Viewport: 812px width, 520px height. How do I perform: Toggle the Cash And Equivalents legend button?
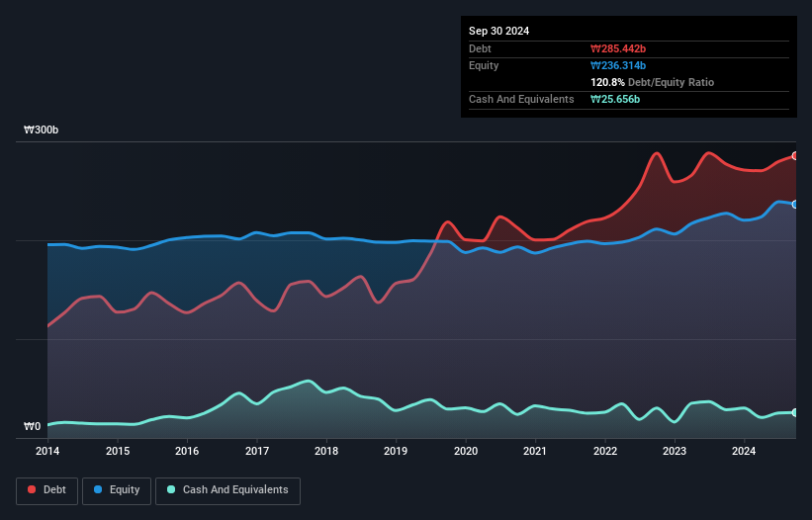(227, 490)
